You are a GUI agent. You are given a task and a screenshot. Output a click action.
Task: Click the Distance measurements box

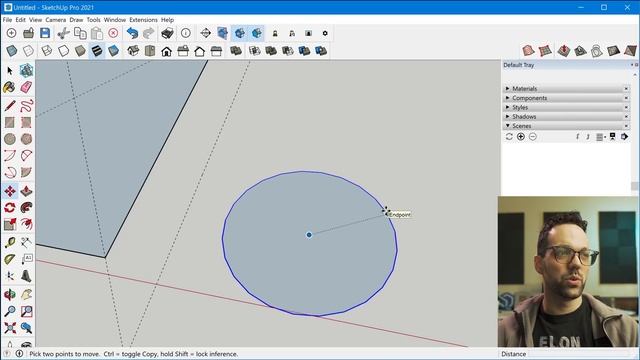[x=582, y=354]
